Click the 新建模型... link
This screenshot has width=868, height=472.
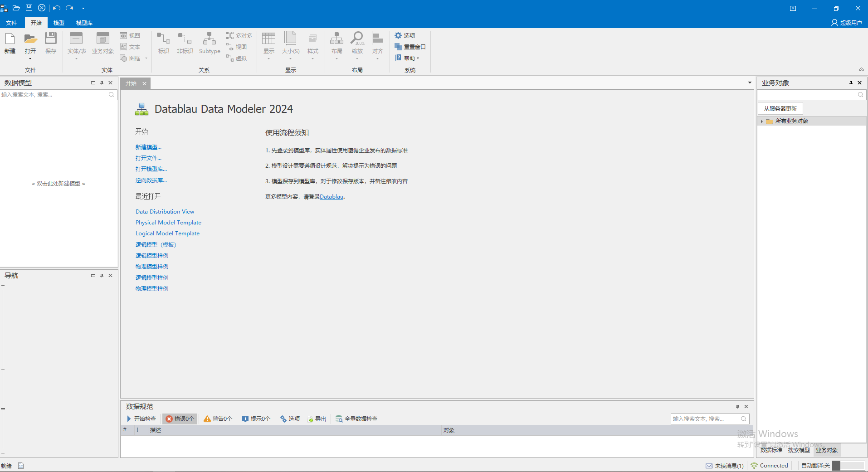click(x=148, y=147)
